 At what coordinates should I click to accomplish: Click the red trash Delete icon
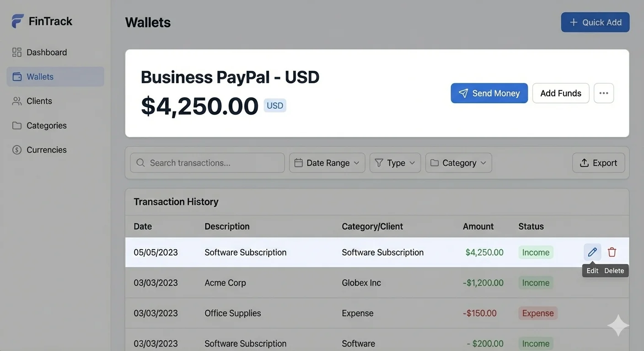point(612,252)
